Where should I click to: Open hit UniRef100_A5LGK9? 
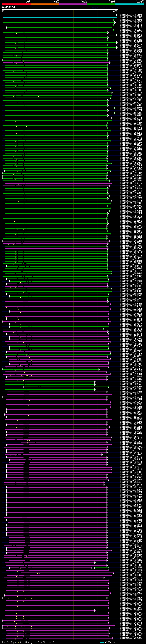point(131,30)
